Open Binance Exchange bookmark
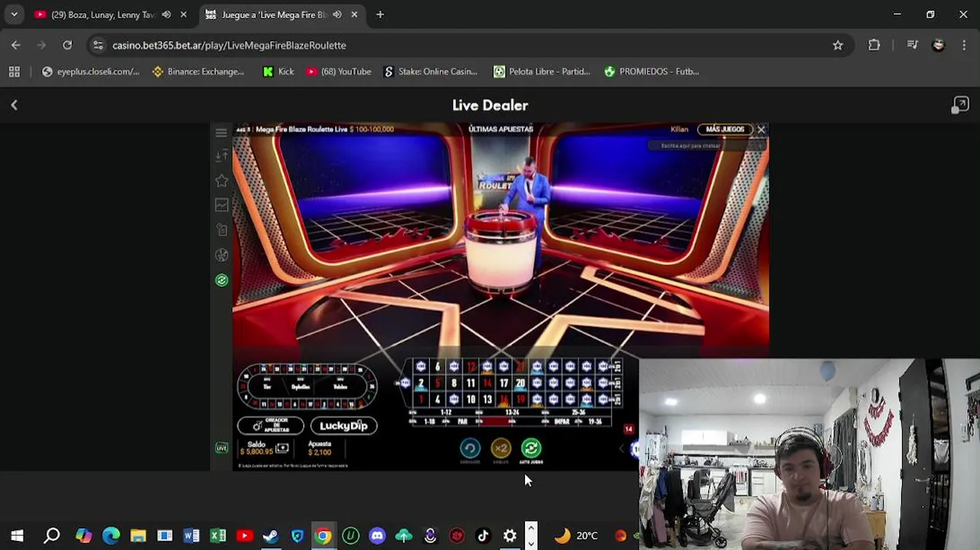This screenshot has width=980, height=550. (198, 71)
